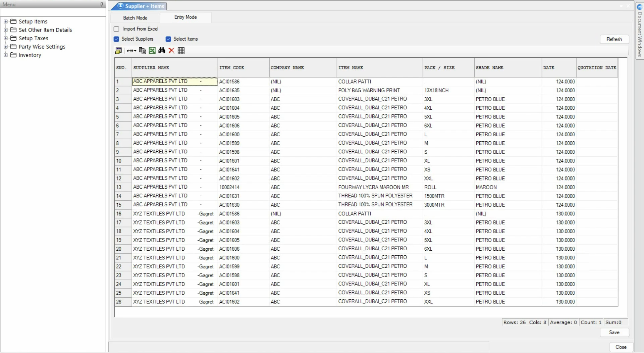The width and height of the screenshot is (644, 353).
Task: Click the first grid toolbar icon
Action: click(118, 51)
